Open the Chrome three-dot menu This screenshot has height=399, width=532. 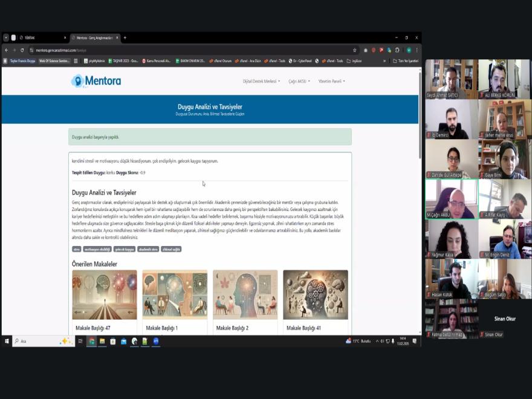(417, 50)
